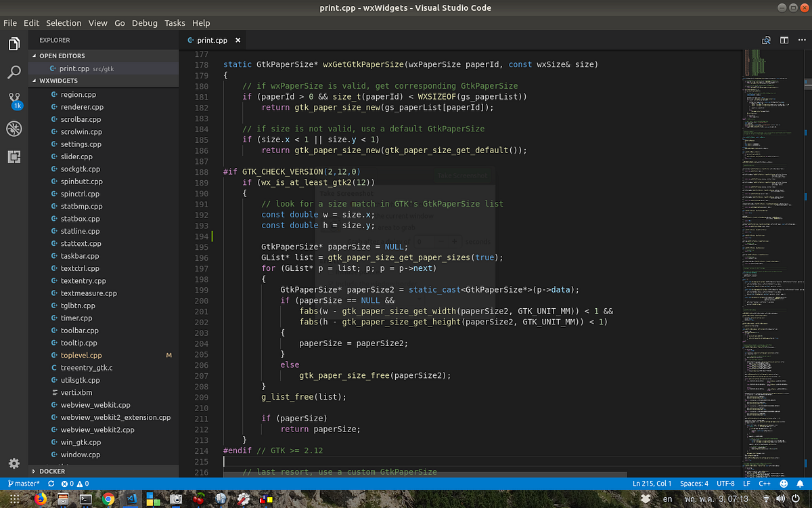Collapse the OPEN EDITORS section
The width and height of the screenshot is (812, 508).
click(62, 56)
